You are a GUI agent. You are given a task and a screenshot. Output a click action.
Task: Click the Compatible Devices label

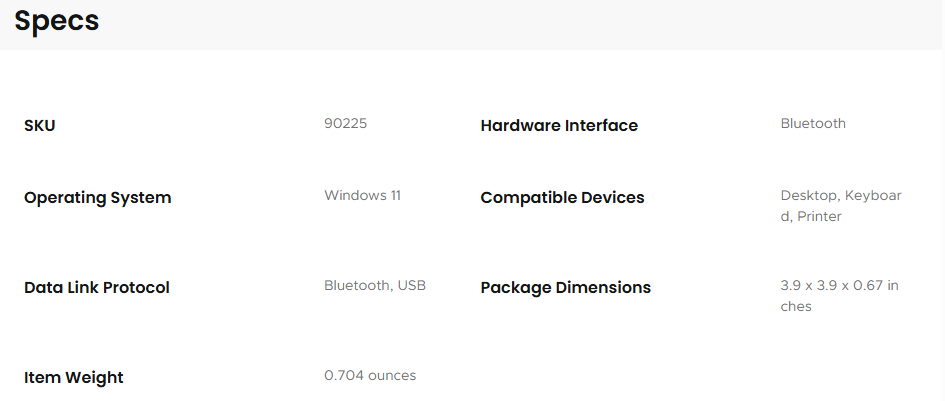[562, 198]
